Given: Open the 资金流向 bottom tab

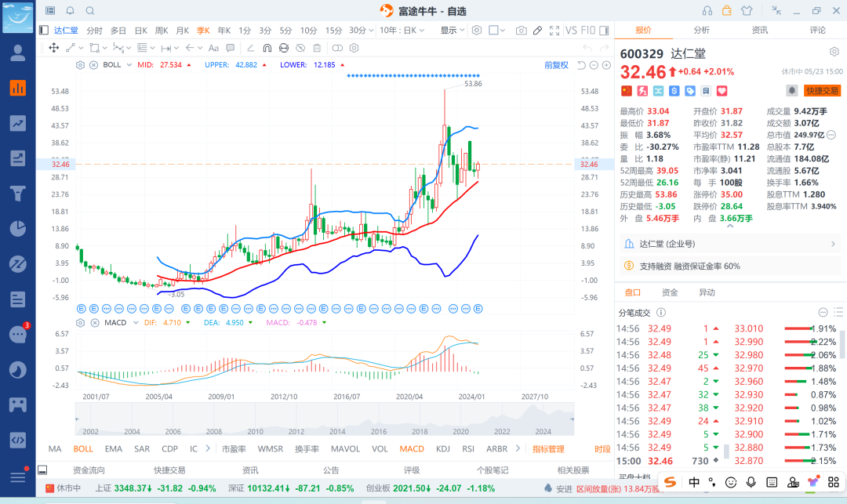Looking at the screenshot, I should click(89, 470).
